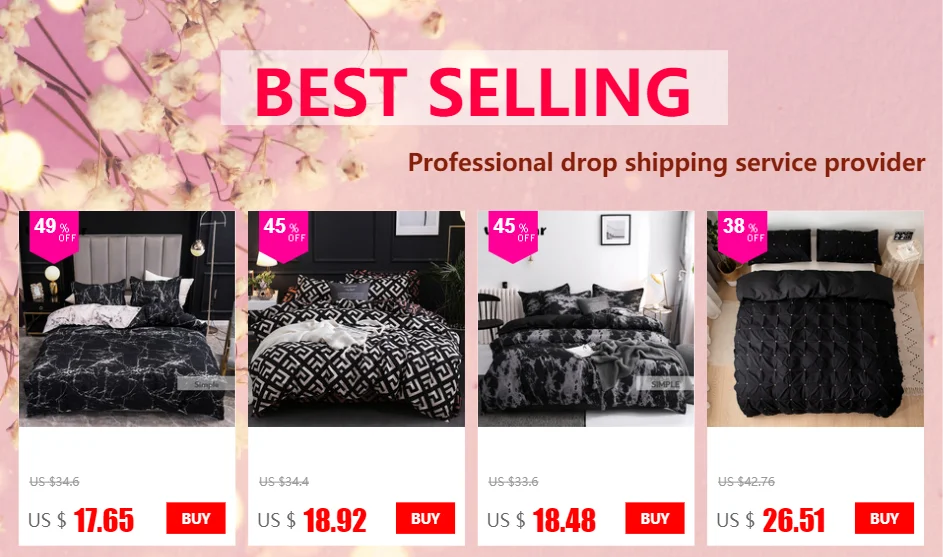Click BUY button for the $18.48 item
Image resolution: width=943 pixels, height=557 pixels.
pyautogui.click(x=655, y=518)
